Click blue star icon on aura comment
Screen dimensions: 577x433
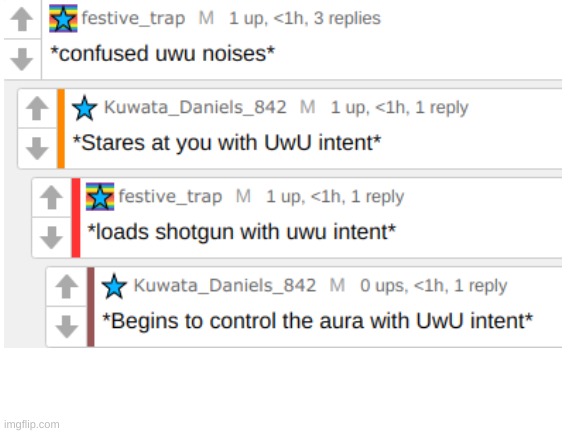[114, 286]
